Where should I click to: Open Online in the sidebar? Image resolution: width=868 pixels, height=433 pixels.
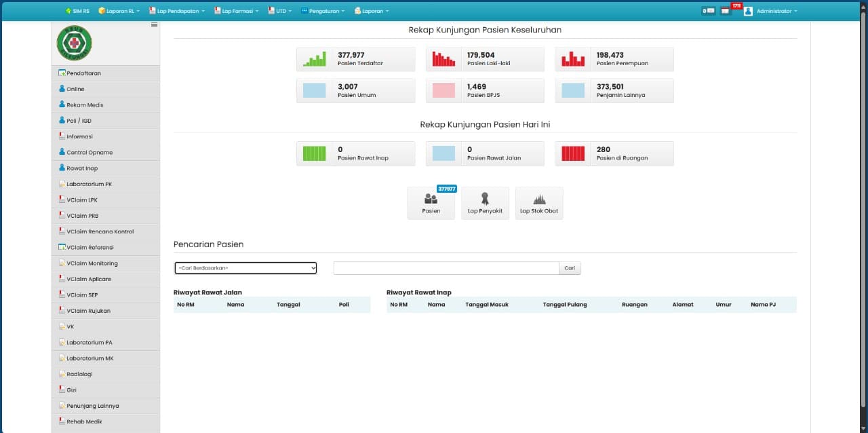[106, 89]
